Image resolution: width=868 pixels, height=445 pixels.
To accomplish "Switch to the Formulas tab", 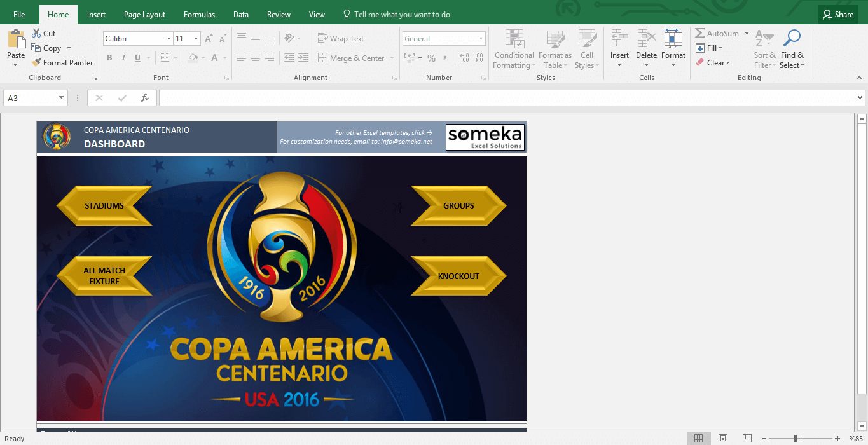I will coord(199,15).
